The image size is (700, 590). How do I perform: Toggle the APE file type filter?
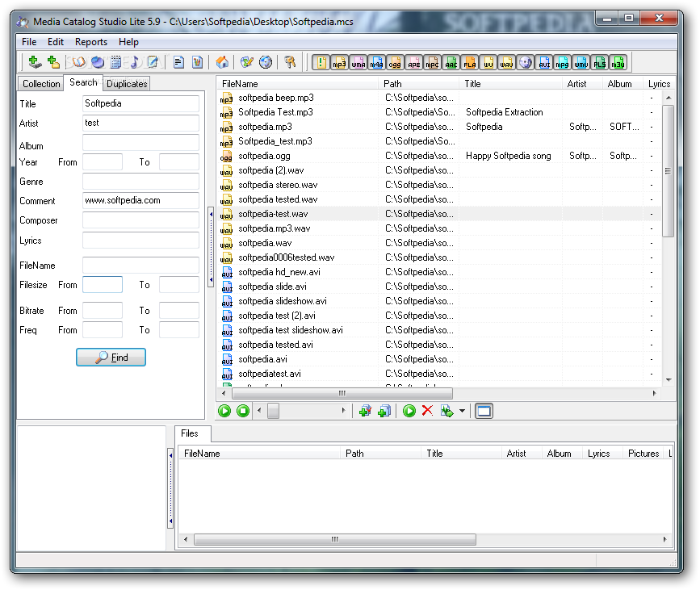click(414, 62)
